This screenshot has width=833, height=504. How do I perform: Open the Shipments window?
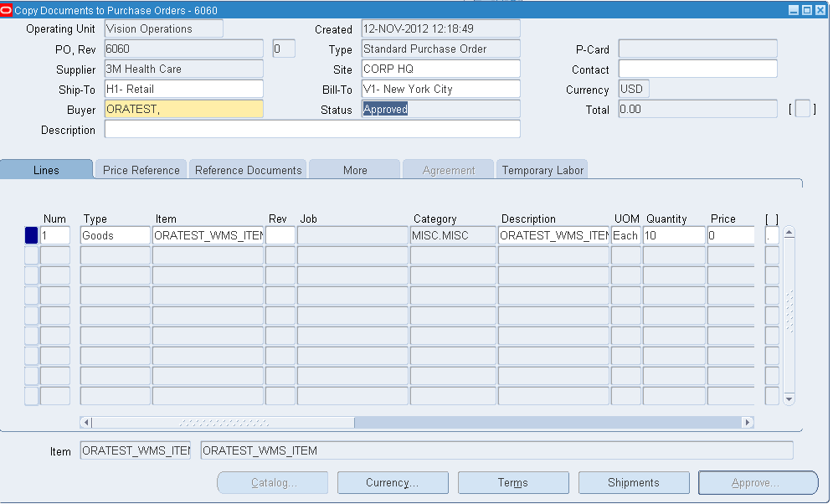(633, 482)
